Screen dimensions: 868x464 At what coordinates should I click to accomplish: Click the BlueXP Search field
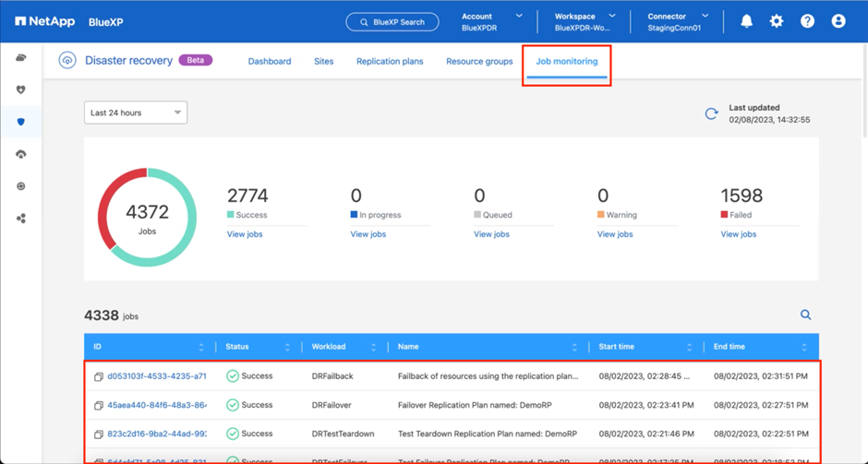coord(393,21)
